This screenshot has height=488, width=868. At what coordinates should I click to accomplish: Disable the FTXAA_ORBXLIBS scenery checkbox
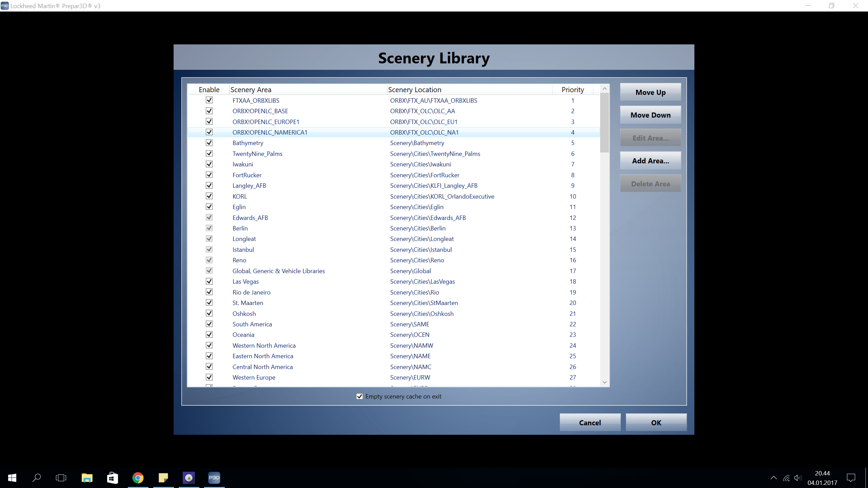[x=209, y=100]
